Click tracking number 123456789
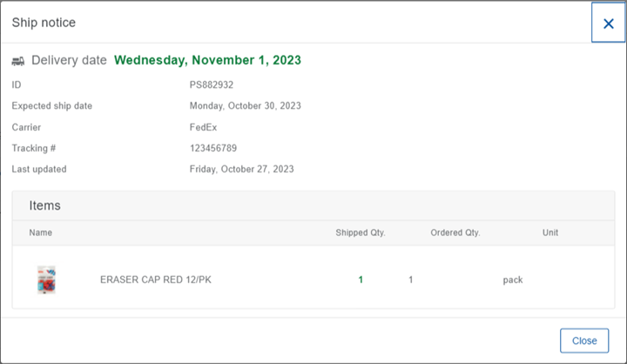 click(213, 148)
